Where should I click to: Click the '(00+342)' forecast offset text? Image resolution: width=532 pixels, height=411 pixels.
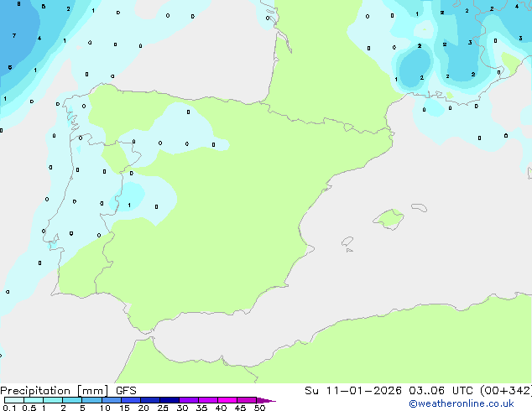click(505, 391)
